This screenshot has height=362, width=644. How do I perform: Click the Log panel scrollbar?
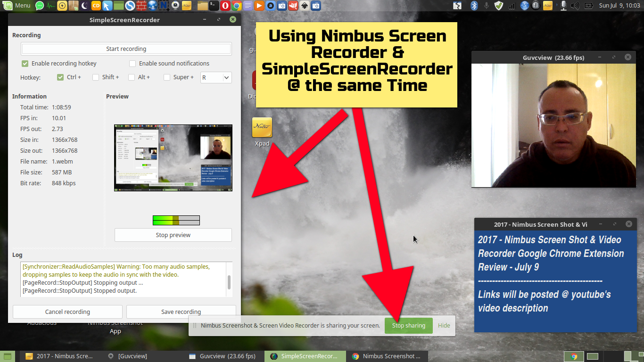tap(229, 282)
